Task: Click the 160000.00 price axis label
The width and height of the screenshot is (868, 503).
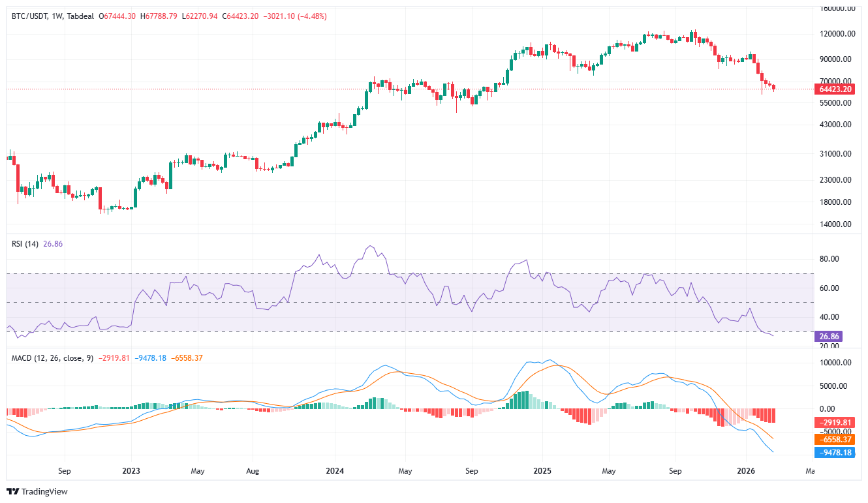Action: click(837, 9)
